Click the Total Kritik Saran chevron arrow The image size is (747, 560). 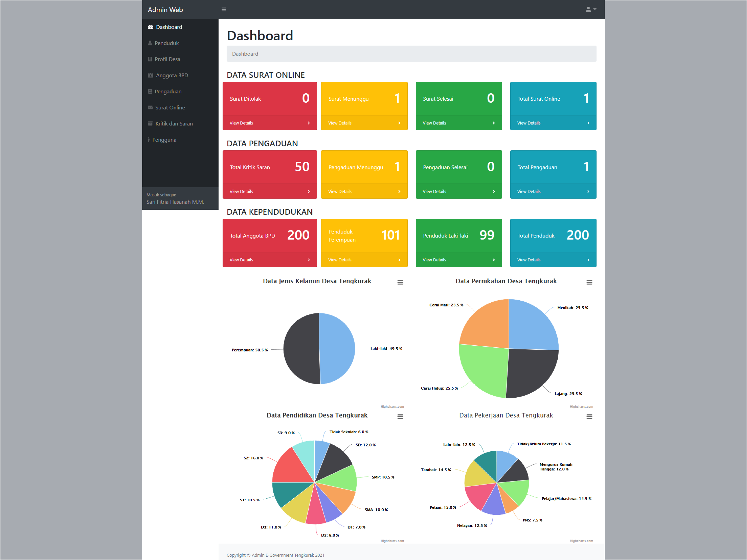pyautogui.click(x=309, y=192)
